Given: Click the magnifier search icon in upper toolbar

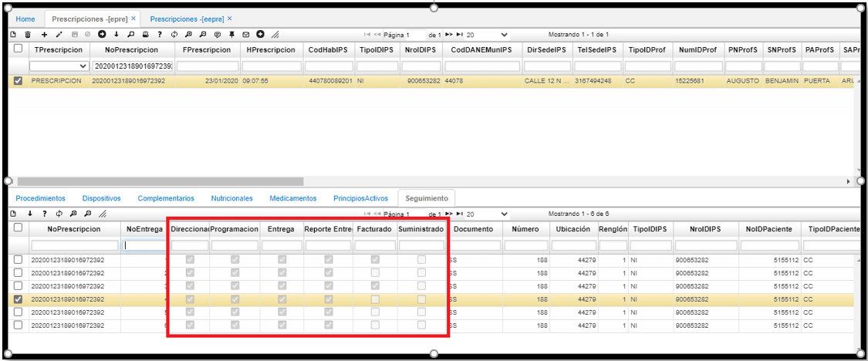Looking at the screenshot, I should pyautogui.click(x=130, y=35).
